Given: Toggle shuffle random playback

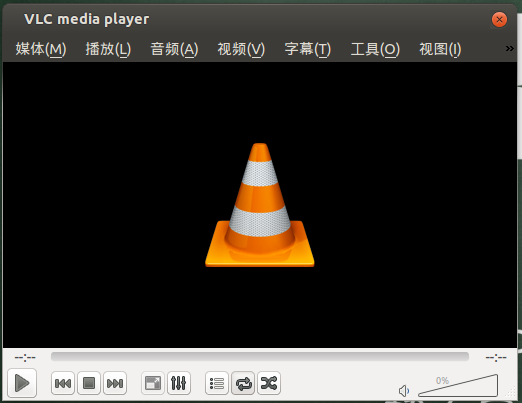Looking at the screenshot, I should click(x=269, y=383).
